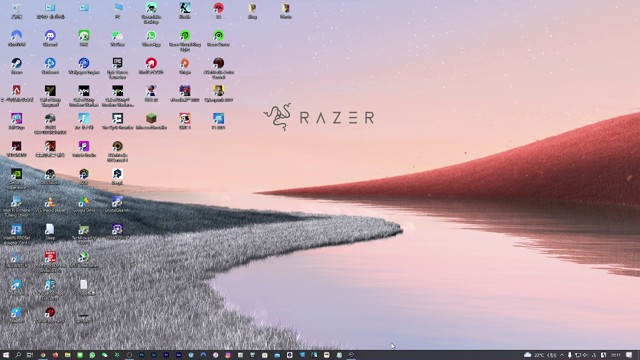The height and width of the screenshot is (360, 640).
Task: Open the Windows Start menu
Action: click(6, 355)
